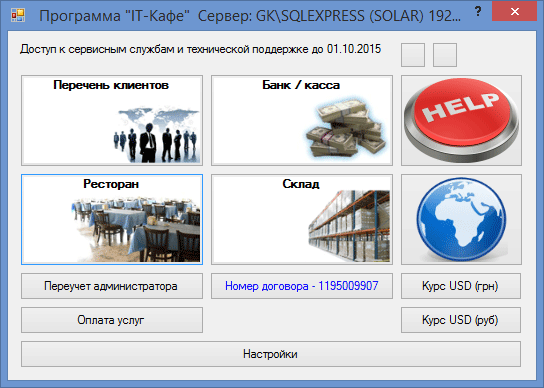The image size is (544, 388).
Task: Click the question mark help button in title bar
Action: [x=478, y=11]
